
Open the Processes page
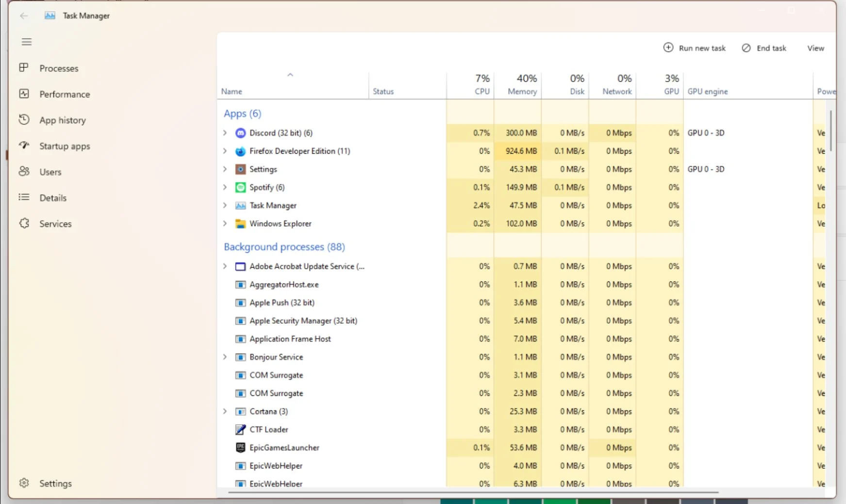(59, 68)
